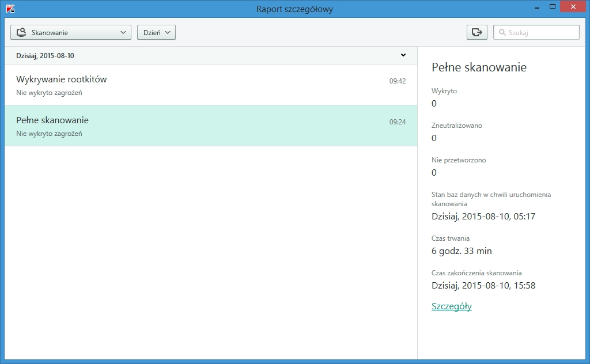Click the Wykryto label in details

click(444, 91)
